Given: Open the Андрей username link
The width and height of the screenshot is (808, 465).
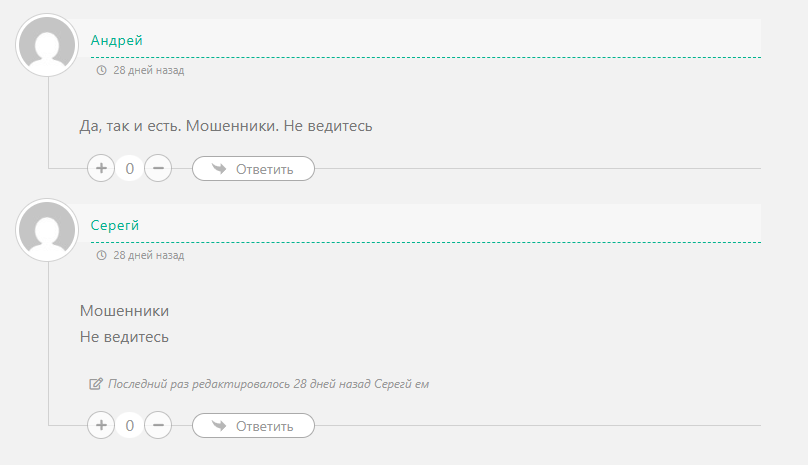Looking at the screenshot, I should coord(116,40).
